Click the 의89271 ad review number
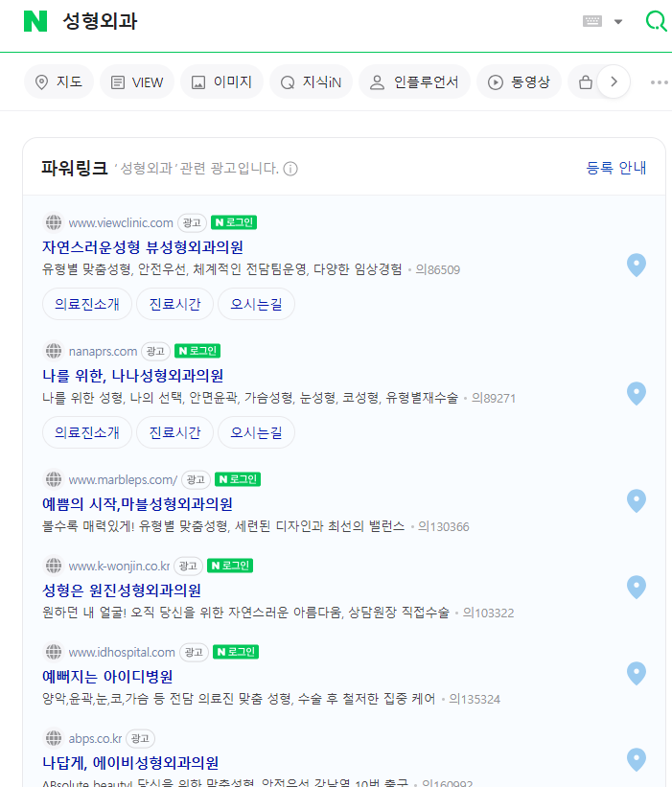 coord(494,399)
